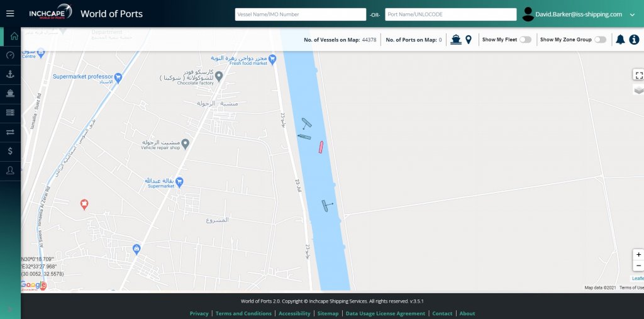This screenshot has height=319, width=644.
Task: Expand sidebar with bottom chevron arrow
Action: pyautogui.click(x=10, y=309)
